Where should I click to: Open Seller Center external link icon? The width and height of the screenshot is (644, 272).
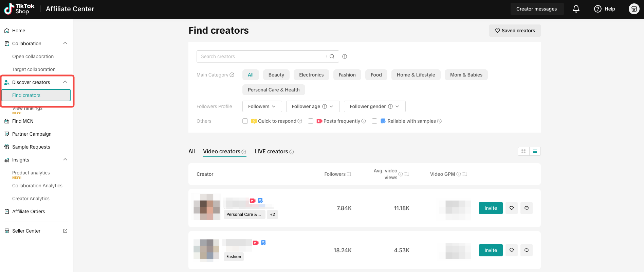pos(65,231)
